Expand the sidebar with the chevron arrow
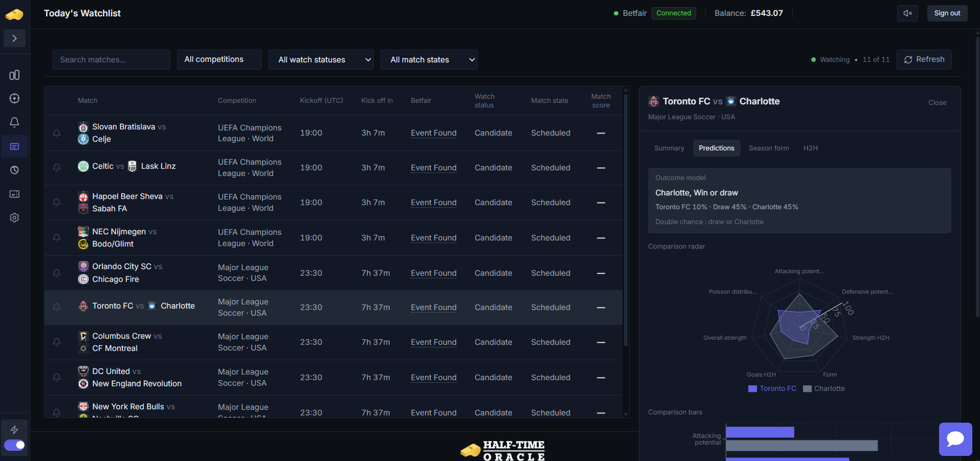This screenshot has height=461, width=980. 14,38
